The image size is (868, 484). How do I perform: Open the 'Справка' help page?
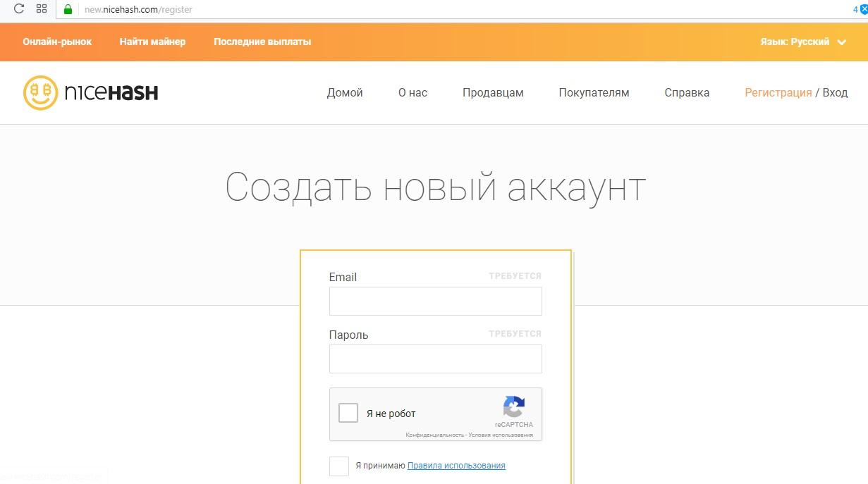click(687, 92)
